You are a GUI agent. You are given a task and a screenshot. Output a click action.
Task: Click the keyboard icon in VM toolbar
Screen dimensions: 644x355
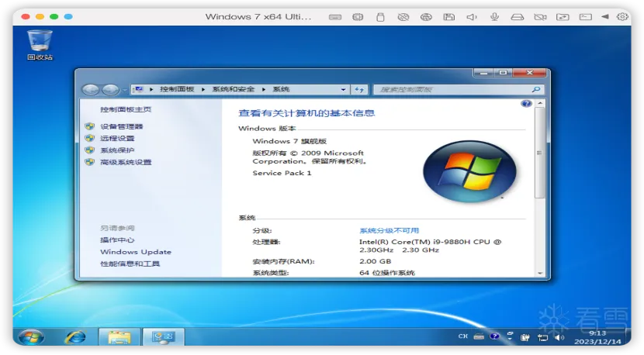(x=335, y=17)
